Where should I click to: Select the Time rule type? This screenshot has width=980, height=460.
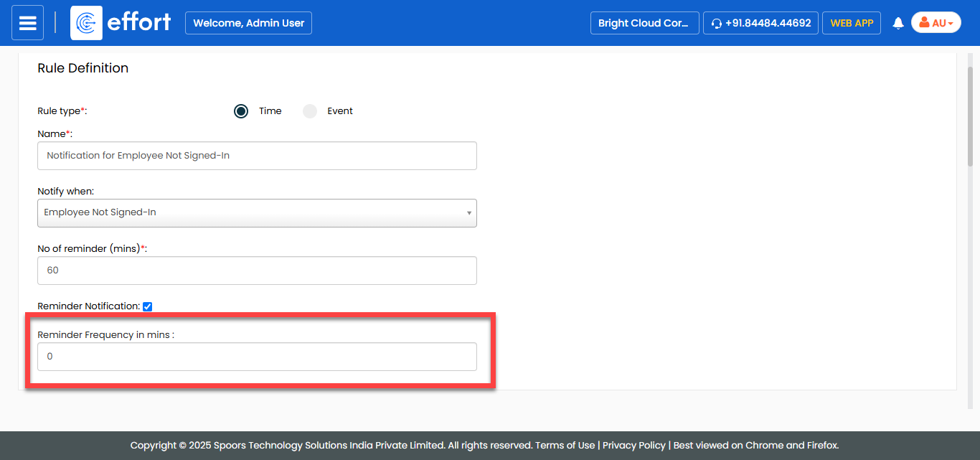(241, 111)
